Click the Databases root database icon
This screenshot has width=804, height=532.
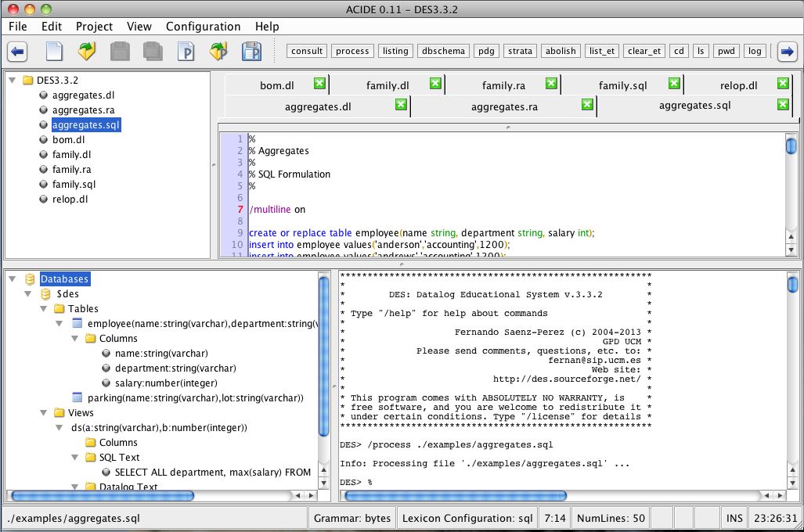coord(30,279)
